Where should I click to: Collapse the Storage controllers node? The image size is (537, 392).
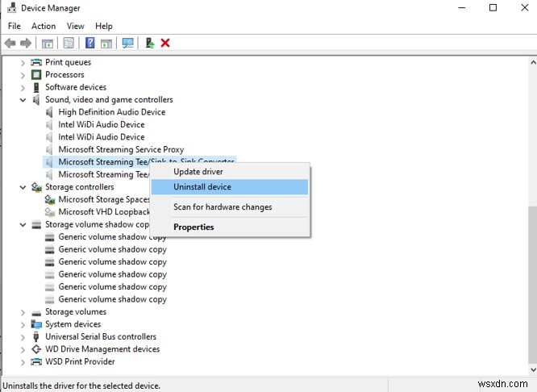tap(23, 187)
